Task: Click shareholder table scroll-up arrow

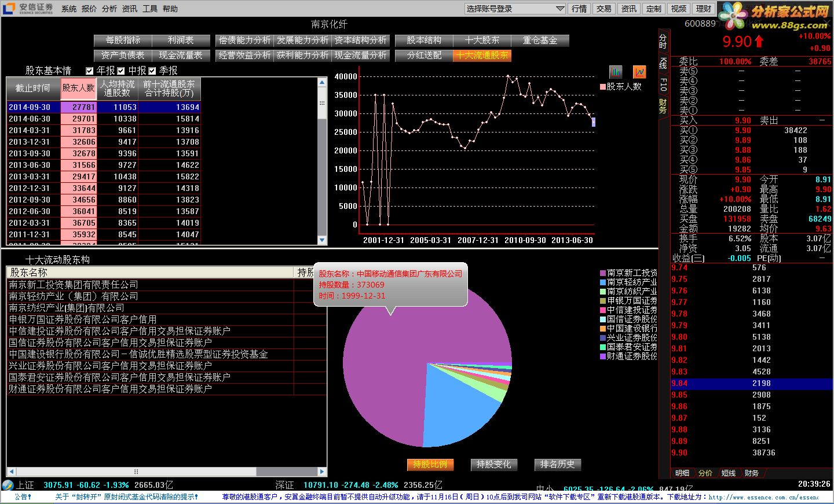Action: click(323, 82)
